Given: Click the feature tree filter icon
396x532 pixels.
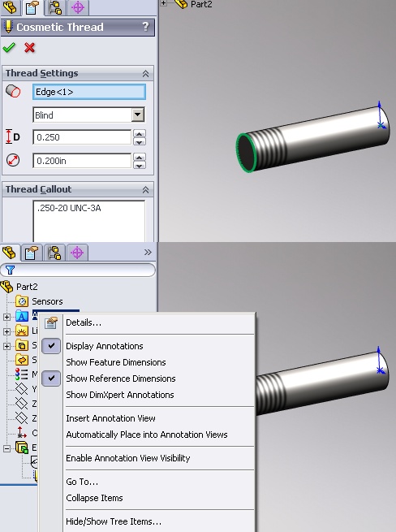Looking at the screenshot, I should pos(10,270).
